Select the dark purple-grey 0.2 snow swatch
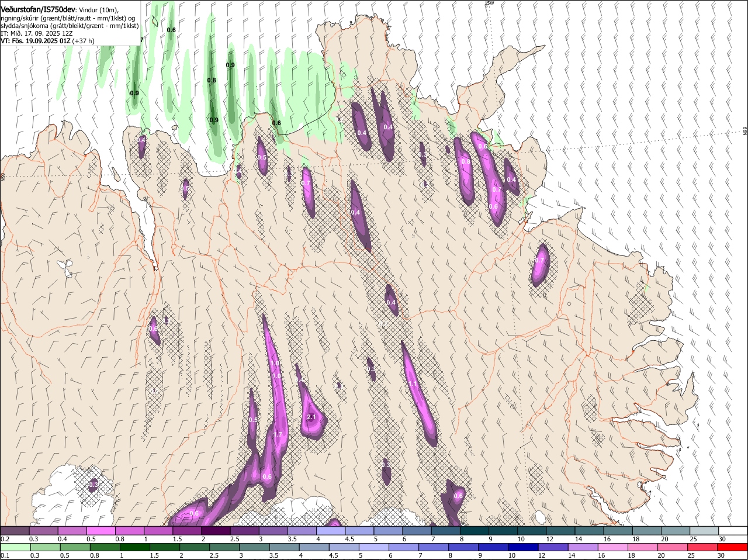Viewport: 748px width, 560px height. tap(15, 530)
